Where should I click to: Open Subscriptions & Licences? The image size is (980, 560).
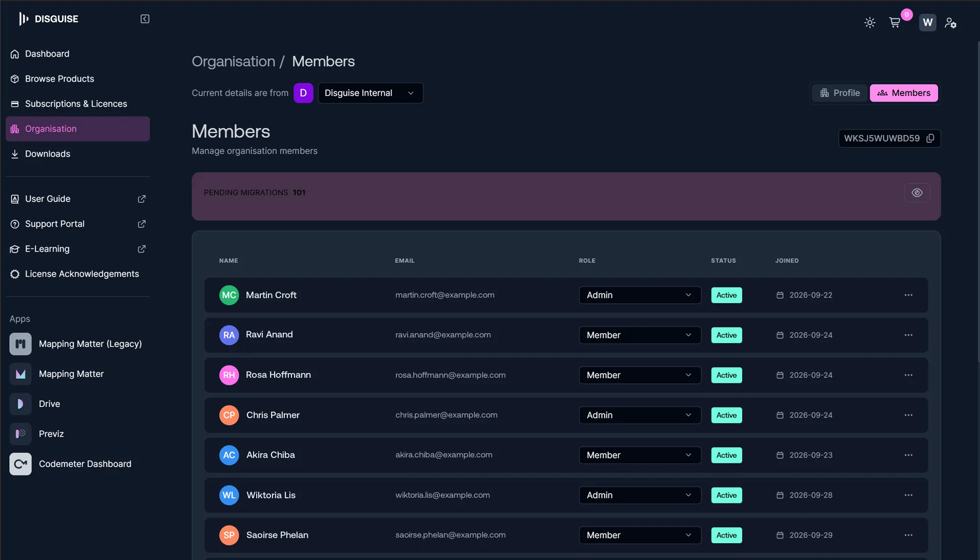pyautogui.click(x=78, y=104)
